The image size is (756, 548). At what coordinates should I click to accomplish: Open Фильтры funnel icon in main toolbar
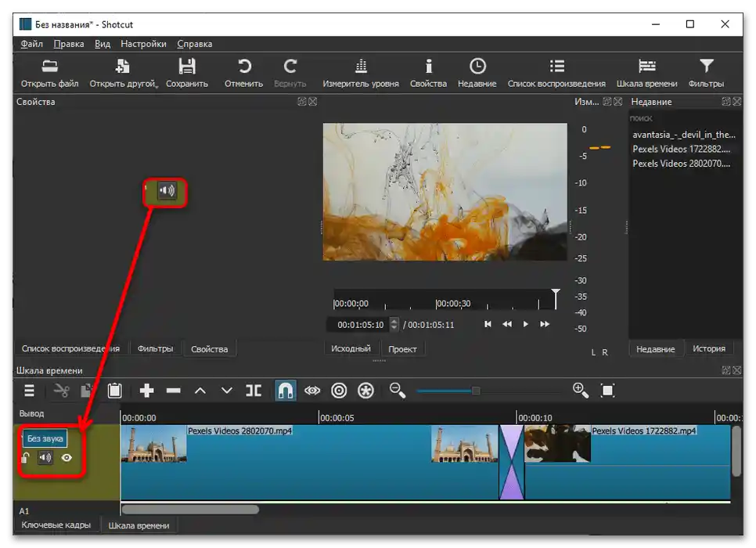(707, 66)
